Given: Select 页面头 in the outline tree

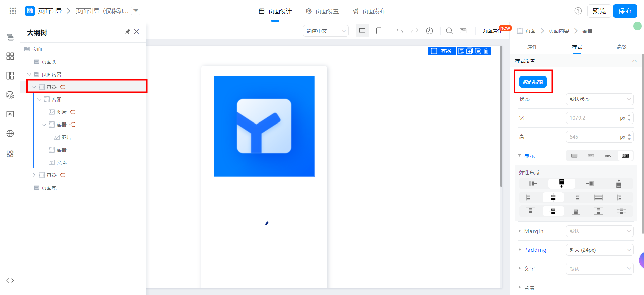Looking at the screenshot, I should [49, 62].
